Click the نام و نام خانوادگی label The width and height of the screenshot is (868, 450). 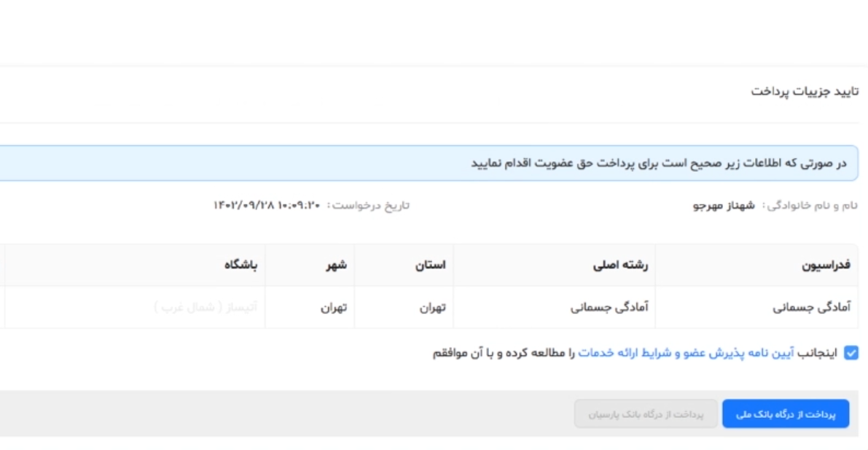(x=810, y=205)
